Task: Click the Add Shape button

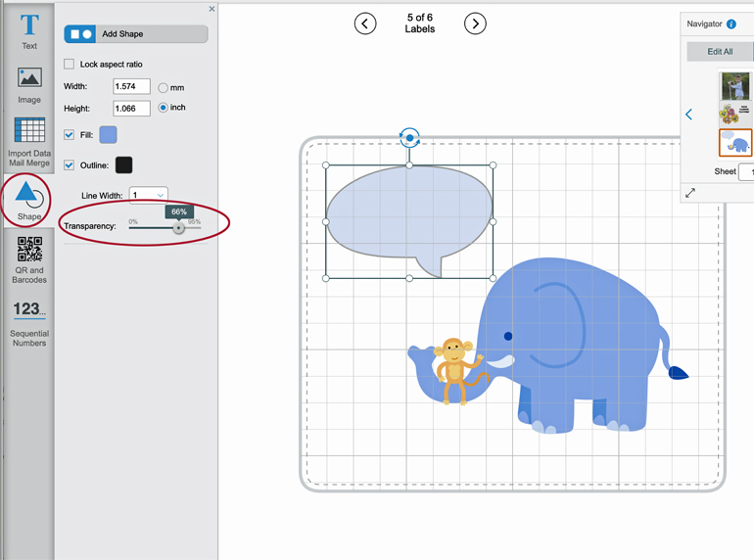Action: click(x=136, y=34)
